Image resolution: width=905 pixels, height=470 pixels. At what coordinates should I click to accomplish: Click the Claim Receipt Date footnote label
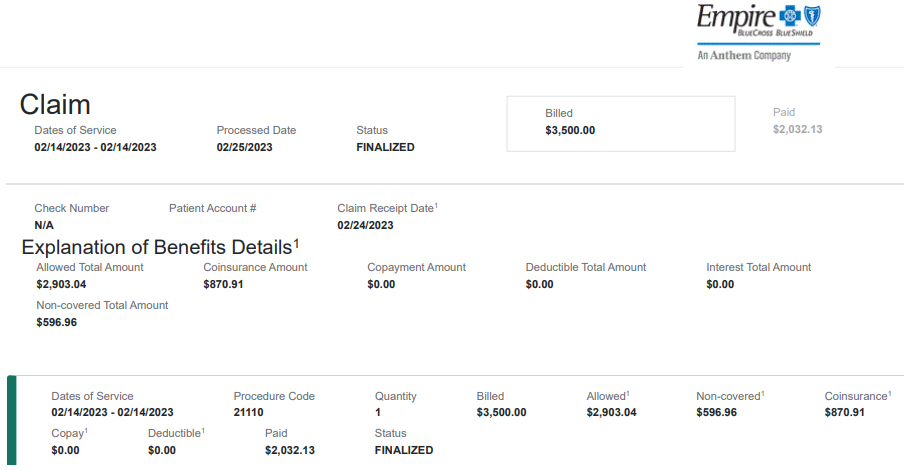pos(387,208)
